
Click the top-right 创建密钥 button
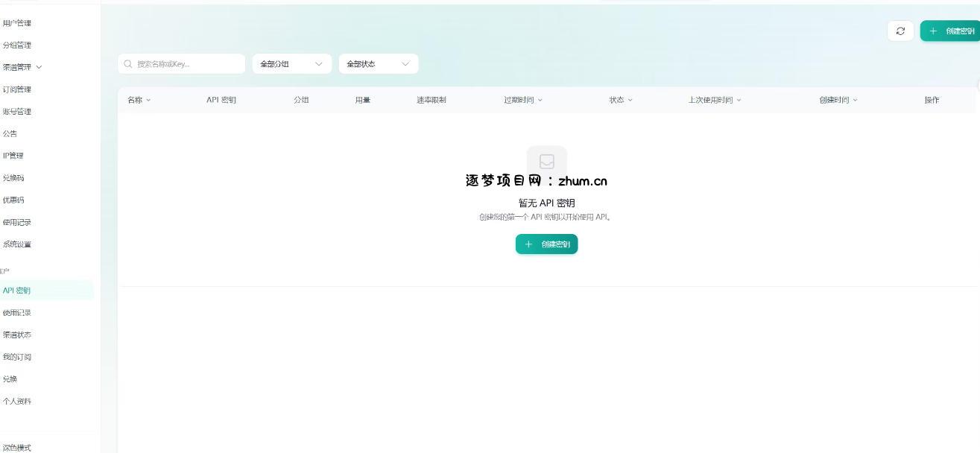956,31
